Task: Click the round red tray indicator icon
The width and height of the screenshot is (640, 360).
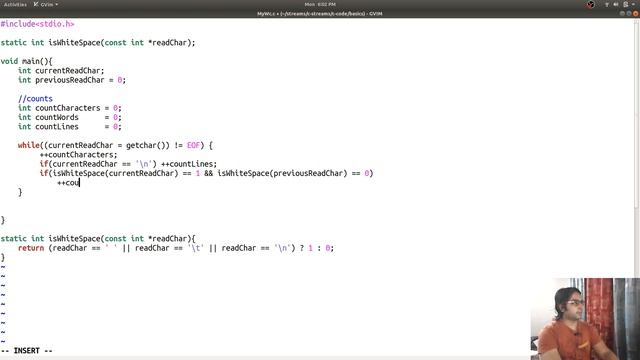Action: point(590,4)
